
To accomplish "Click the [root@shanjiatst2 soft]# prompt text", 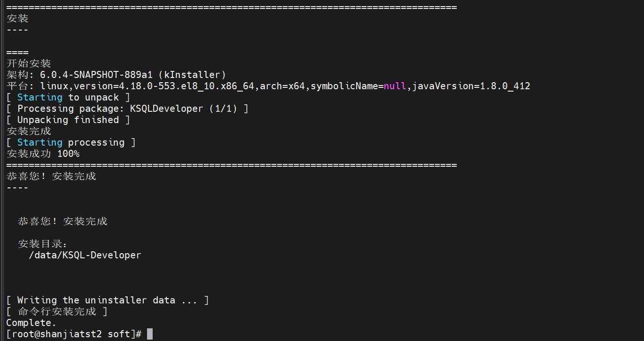I will tap(74, 334).
